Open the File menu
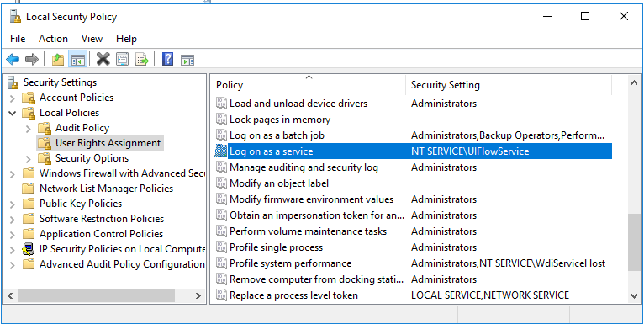 (x=18, y=39)
